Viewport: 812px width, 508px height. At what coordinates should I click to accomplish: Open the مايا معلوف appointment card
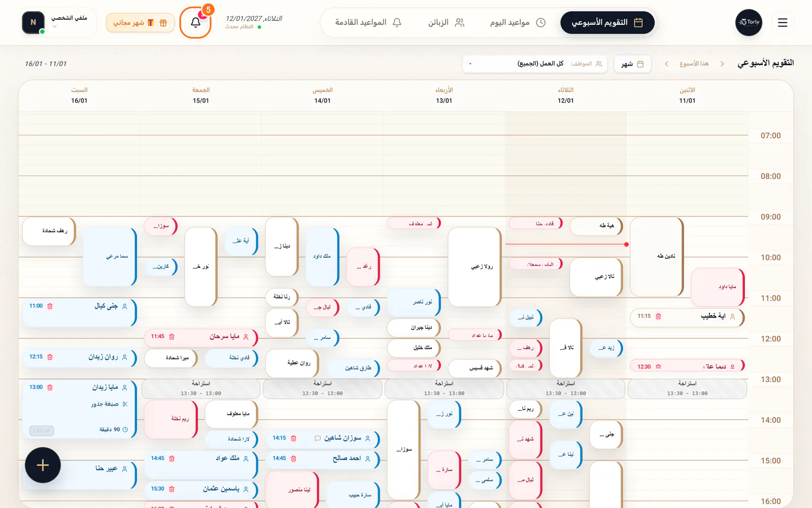[x=231, y=414]
